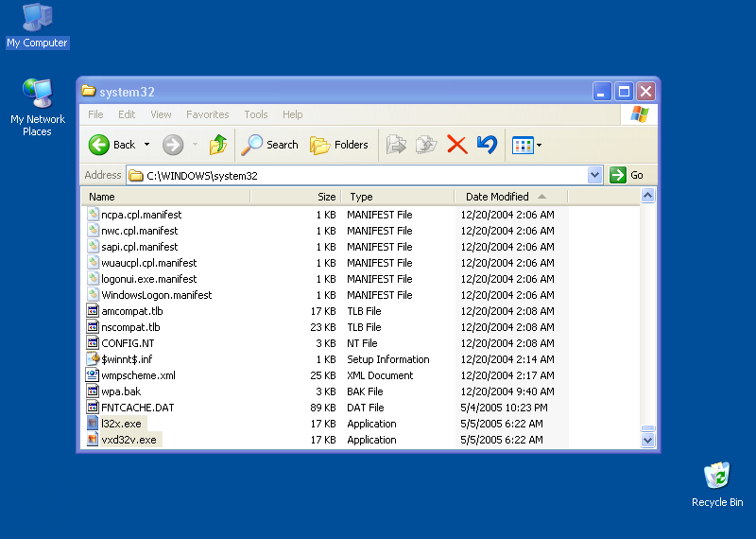Click the 89 KB size cell

click(x=323, y=408)
